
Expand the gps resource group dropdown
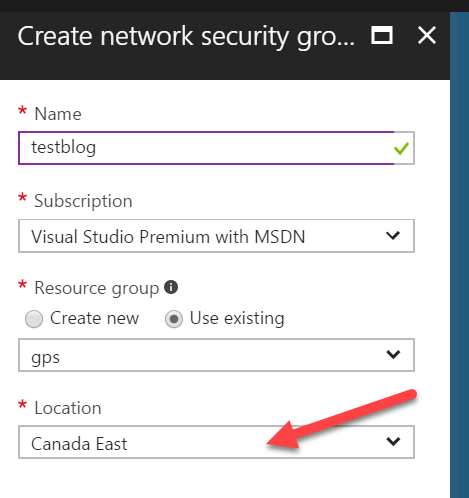(216, 355)
